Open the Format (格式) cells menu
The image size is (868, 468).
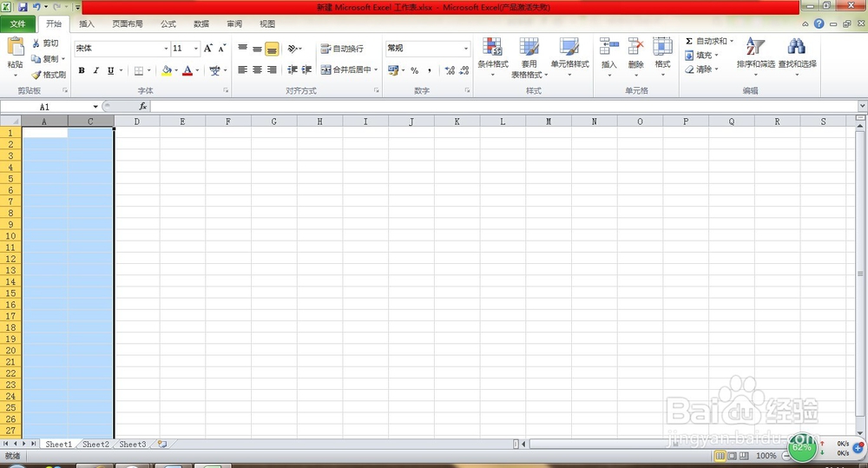pyautogui.click(x=662, y=57)
